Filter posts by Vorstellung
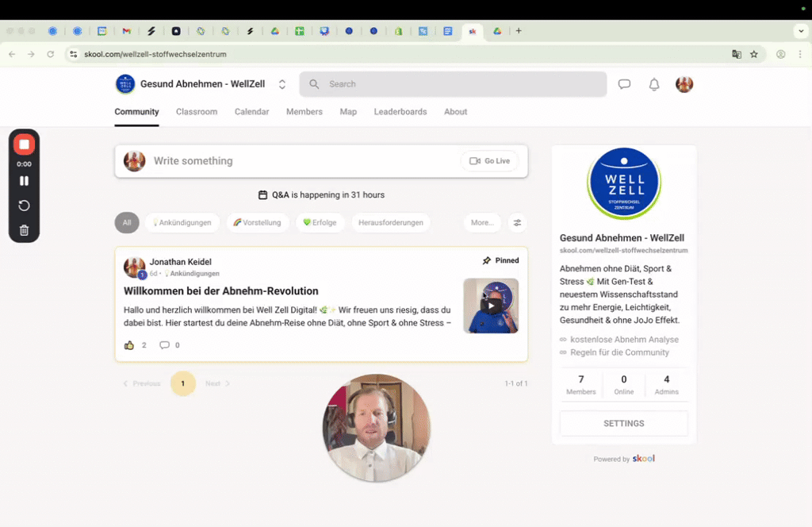Screen dimensions: 812x527 pyautogui.click(x=258, y=223)
